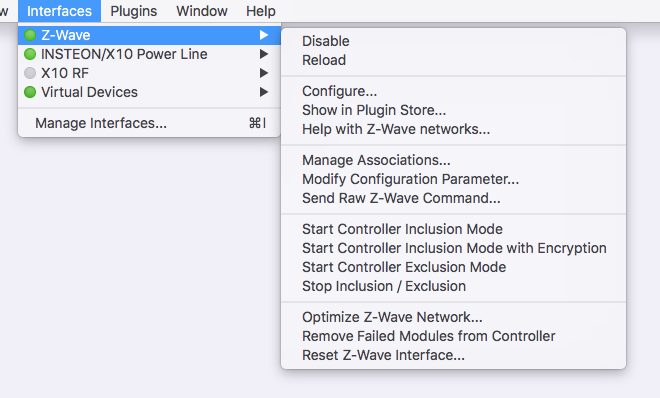Open the Interfaces menu
This screenshot has width=660, height=398.
click(59, 11)
